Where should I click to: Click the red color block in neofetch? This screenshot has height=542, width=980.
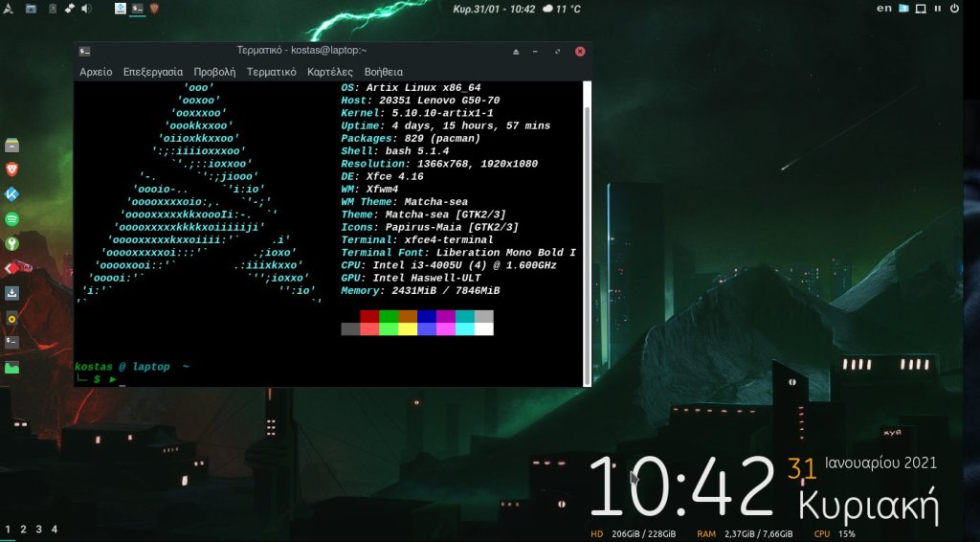369,316
